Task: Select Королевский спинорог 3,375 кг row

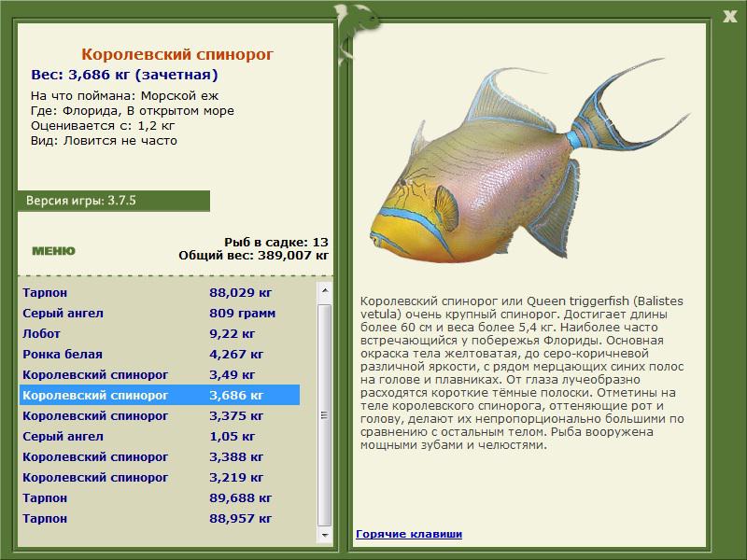Action: coord(160,415)
